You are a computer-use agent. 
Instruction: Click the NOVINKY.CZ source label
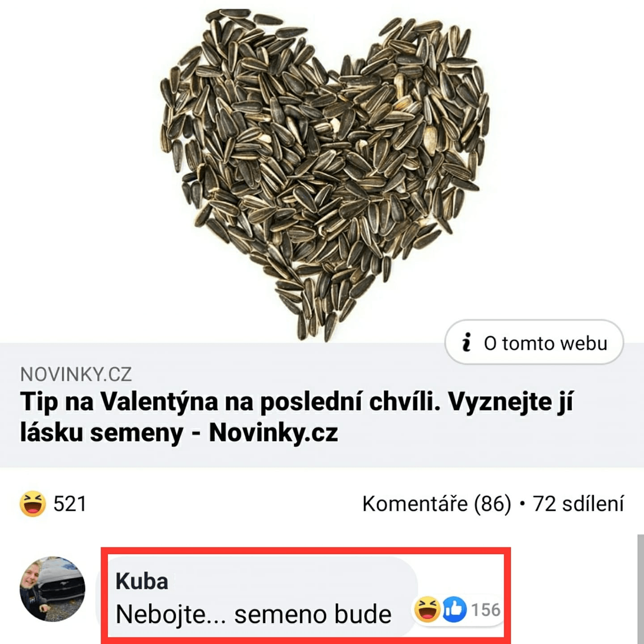click(x=76, y=374)
